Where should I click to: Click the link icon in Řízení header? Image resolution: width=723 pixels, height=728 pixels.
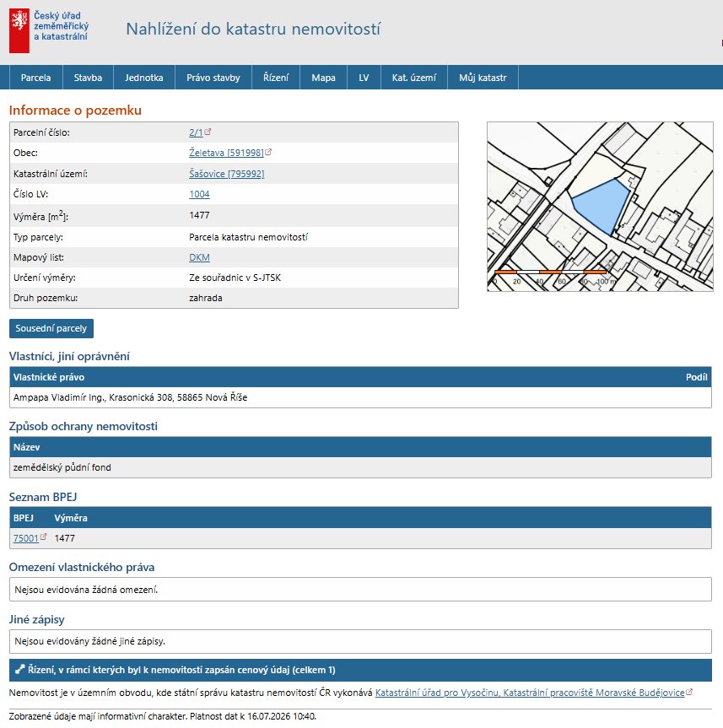(19, 670)
